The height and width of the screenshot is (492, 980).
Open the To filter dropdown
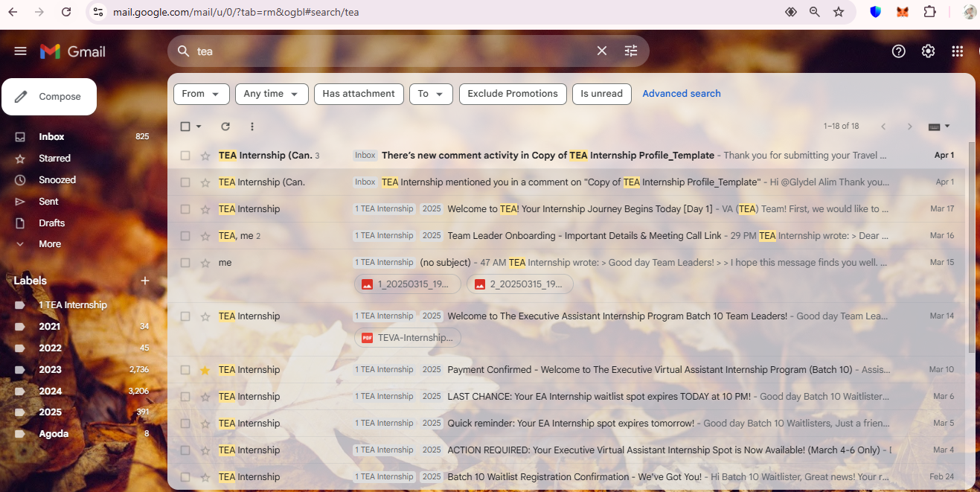click(x=431, y=94)
